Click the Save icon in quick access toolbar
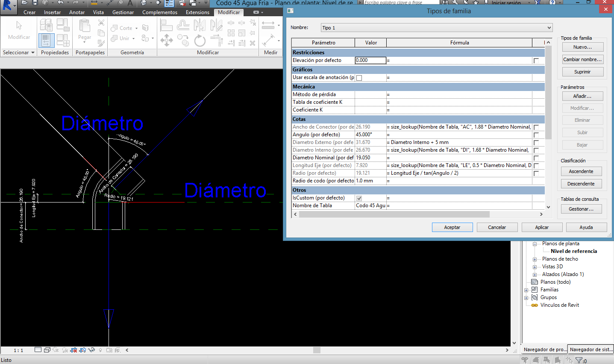 coord(35,3)
